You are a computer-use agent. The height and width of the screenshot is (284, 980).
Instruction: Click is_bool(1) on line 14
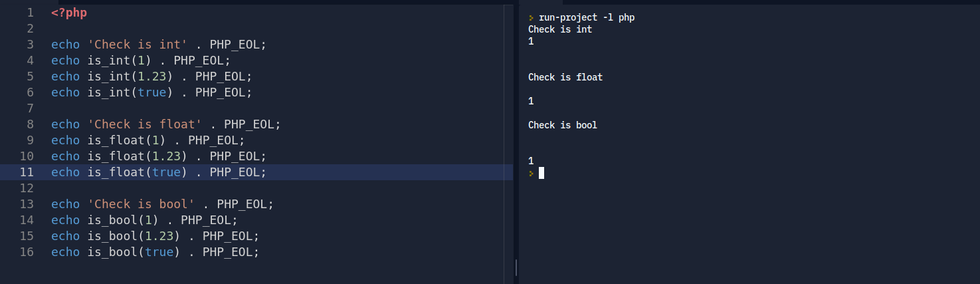coord(123,220)
